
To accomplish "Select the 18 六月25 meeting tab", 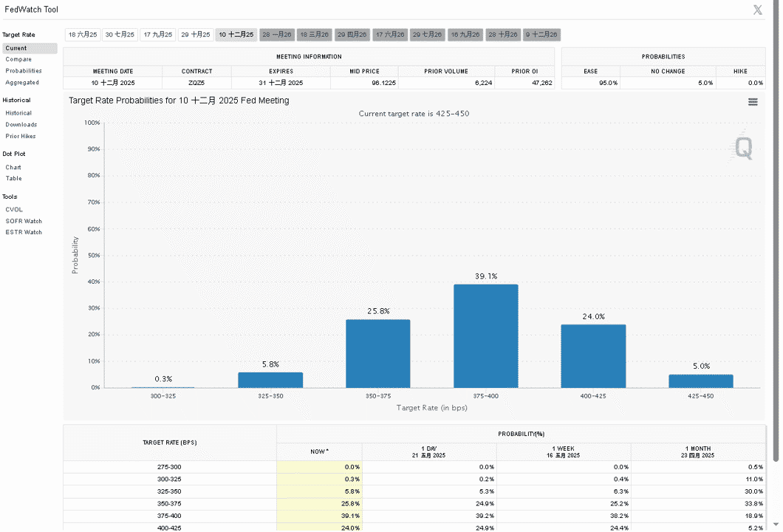I will tap(83, 35).
